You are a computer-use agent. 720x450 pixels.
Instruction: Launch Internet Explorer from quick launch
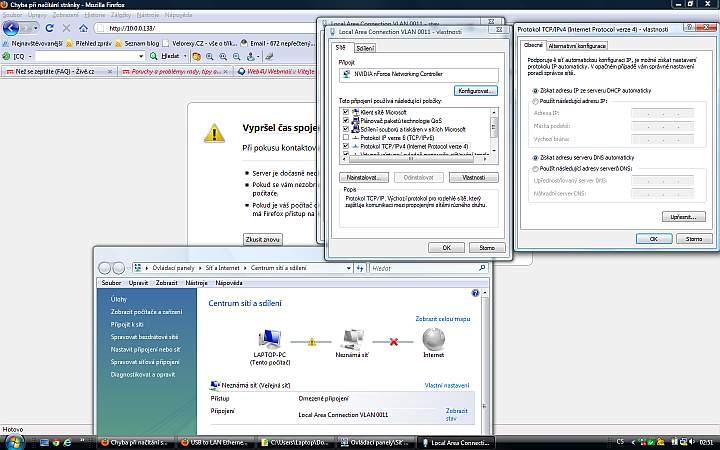68,443
